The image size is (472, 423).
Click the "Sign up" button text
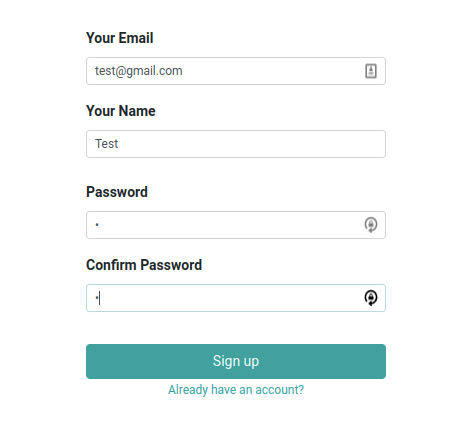[x=236, y=361]
